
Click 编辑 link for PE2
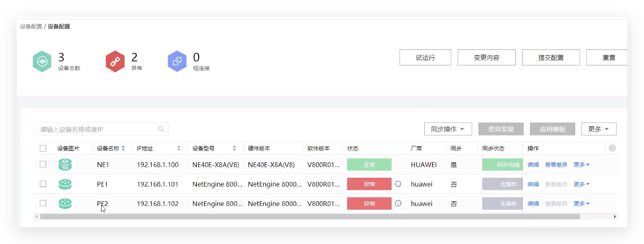coord(533,204)
